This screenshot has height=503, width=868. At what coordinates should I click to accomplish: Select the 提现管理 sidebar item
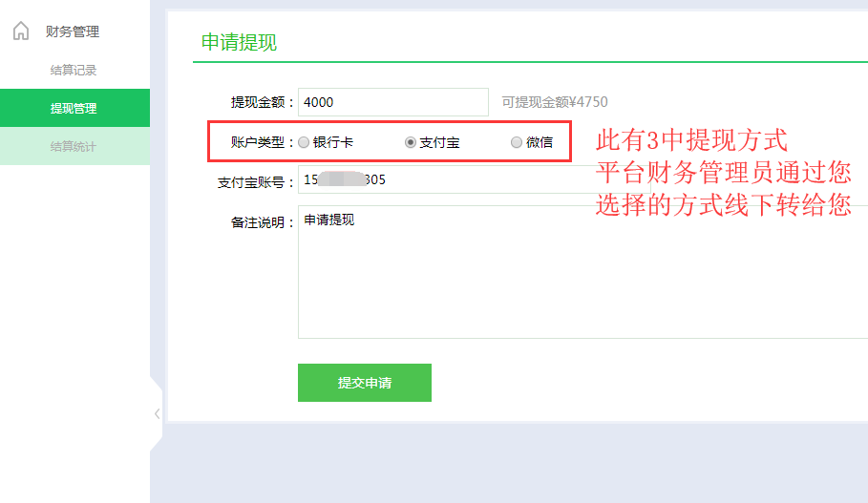click(x=74, y=108)
